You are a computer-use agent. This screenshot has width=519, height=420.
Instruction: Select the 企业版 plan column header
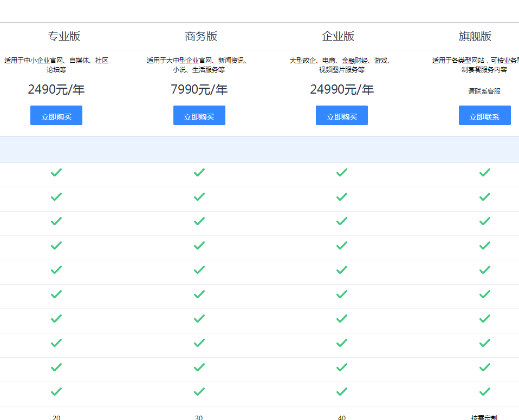342,36
